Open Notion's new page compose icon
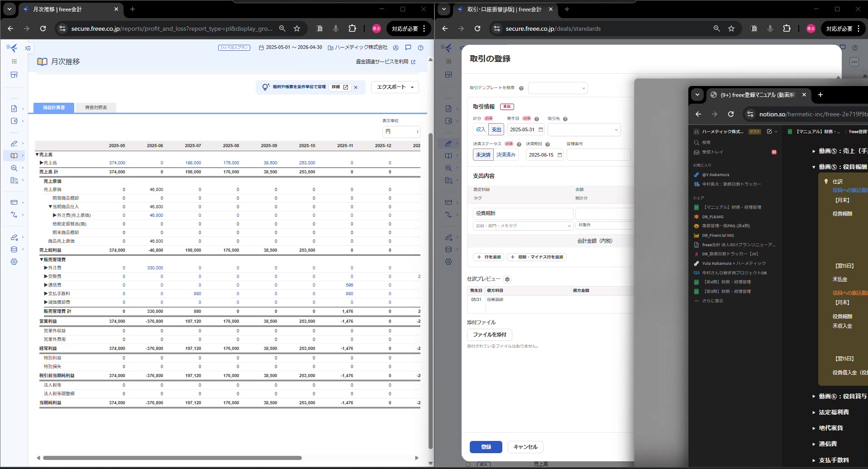 pos(769,132)
